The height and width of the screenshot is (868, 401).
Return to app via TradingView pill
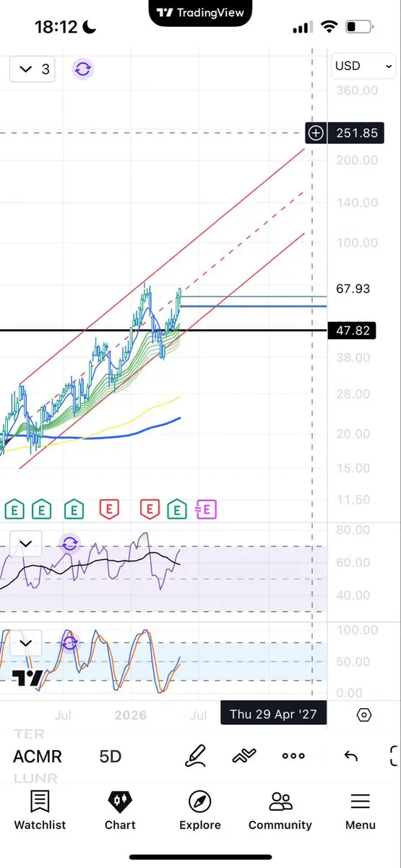point(201,12)
